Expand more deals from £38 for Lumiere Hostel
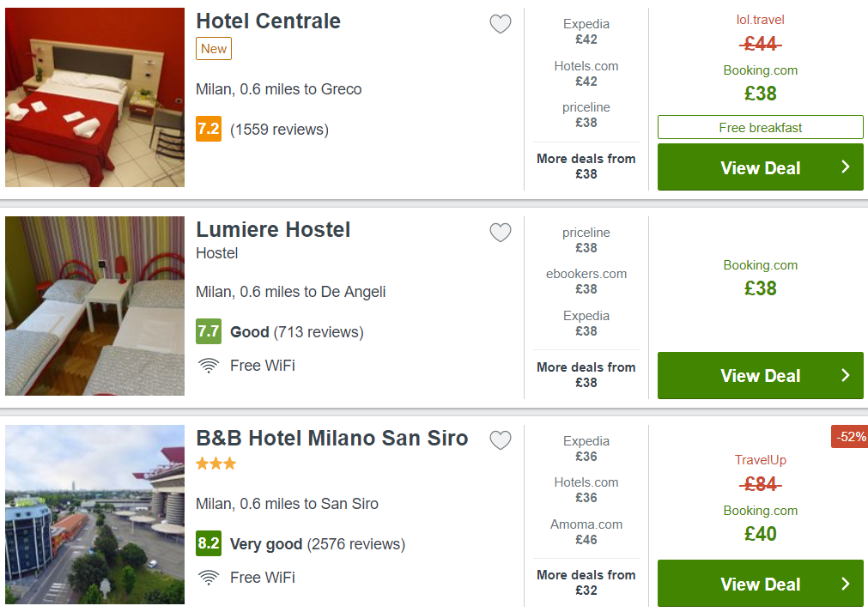The image size is (868, 612). [x=586, y=374]
